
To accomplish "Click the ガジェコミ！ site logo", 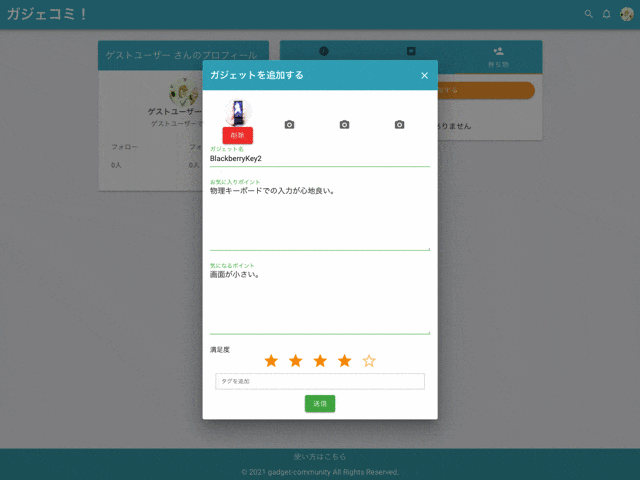I will click(x=47, y=14).
